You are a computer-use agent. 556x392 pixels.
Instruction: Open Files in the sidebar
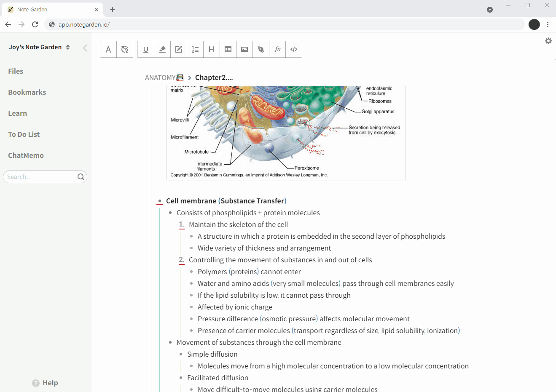pos(16,71)
